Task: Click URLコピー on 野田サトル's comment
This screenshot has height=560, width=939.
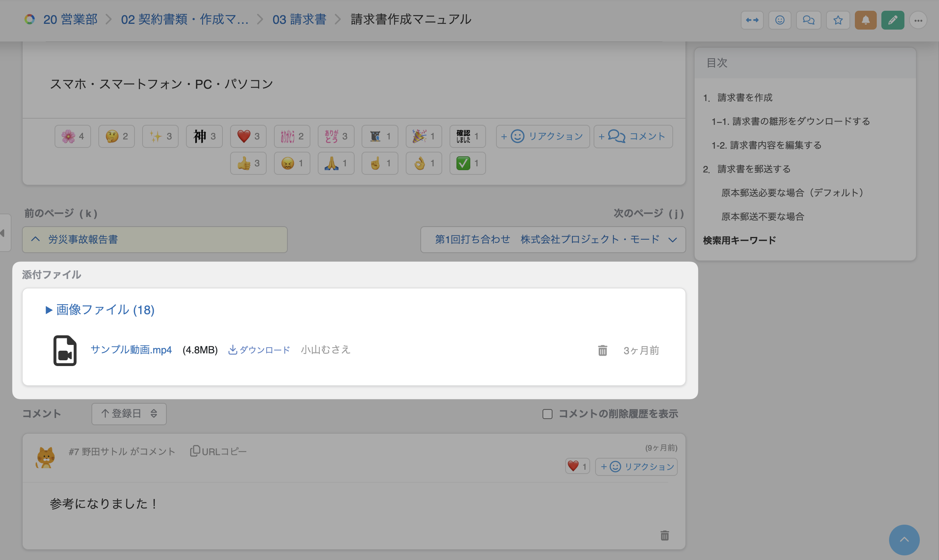Action: click(x=218, y=451)
